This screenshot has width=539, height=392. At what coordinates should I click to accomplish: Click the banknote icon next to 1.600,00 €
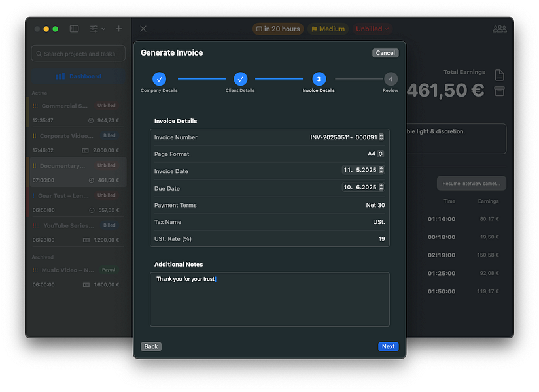tap(86, 285)
